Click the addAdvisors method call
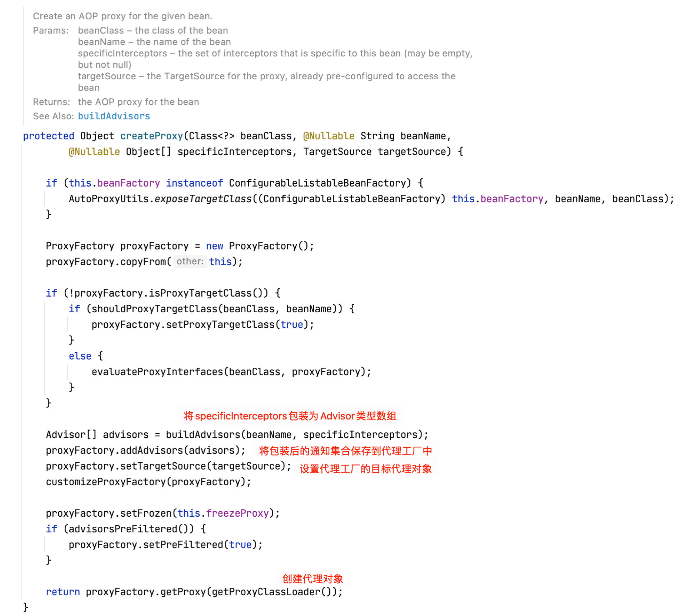The height and width of the screenshot is (616, 680). (x=151, y=451)
